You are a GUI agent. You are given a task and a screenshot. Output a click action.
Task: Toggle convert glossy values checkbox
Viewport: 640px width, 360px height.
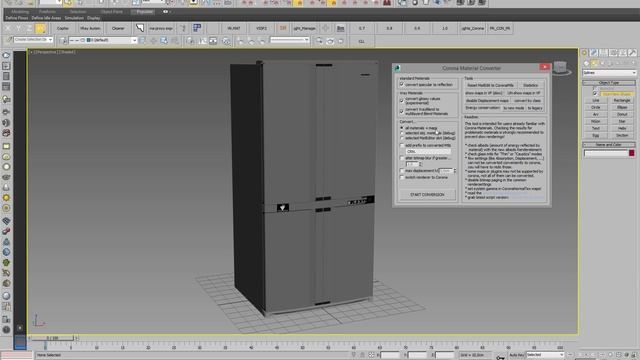pyautogui.click(x=402, y=100)
